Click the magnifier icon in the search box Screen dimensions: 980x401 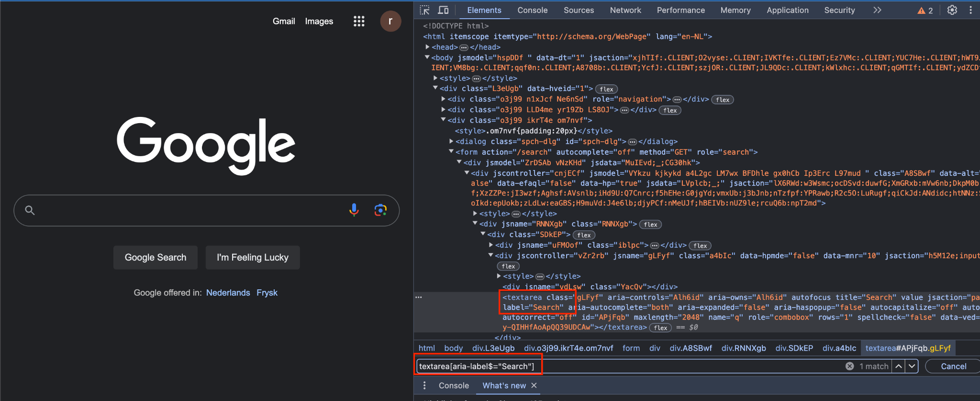click(30, 210)
